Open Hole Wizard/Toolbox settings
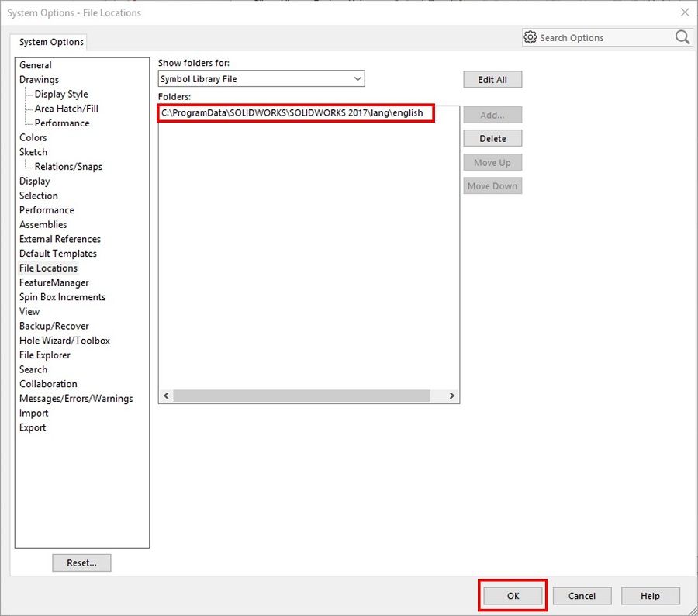The height and width of the screenshot is (616, 698). click(64, 341)
